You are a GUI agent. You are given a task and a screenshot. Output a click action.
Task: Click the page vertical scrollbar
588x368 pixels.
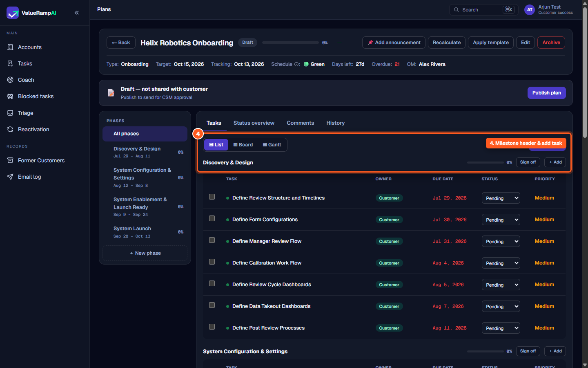point(585,74)
